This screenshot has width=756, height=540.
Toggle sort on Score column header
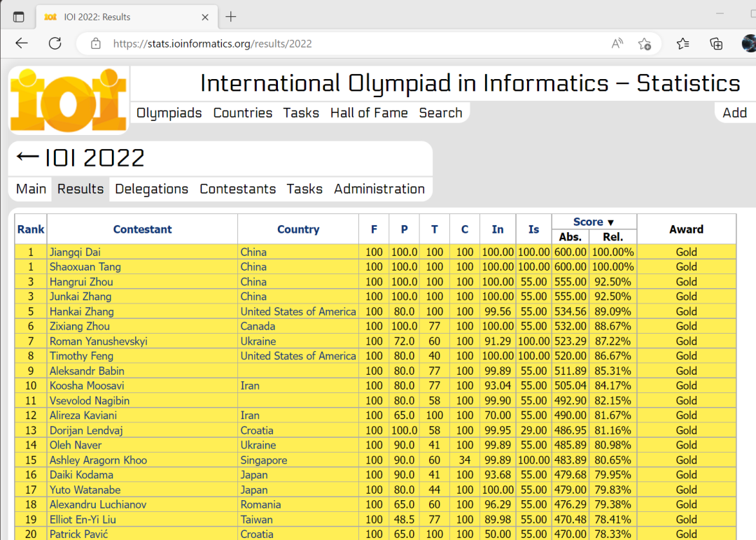[x=594, y=222]
